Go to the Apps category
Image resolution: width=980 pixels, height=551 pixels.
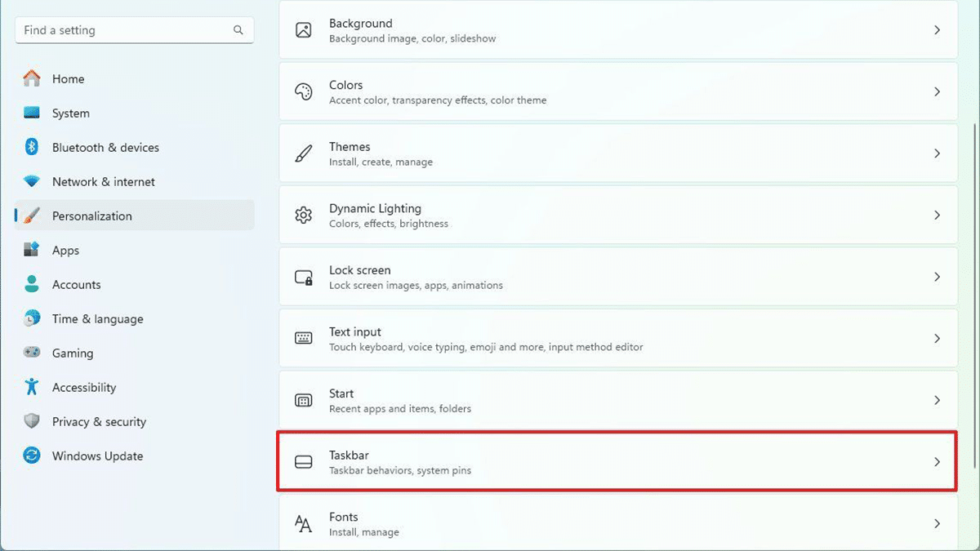[65, 251]
